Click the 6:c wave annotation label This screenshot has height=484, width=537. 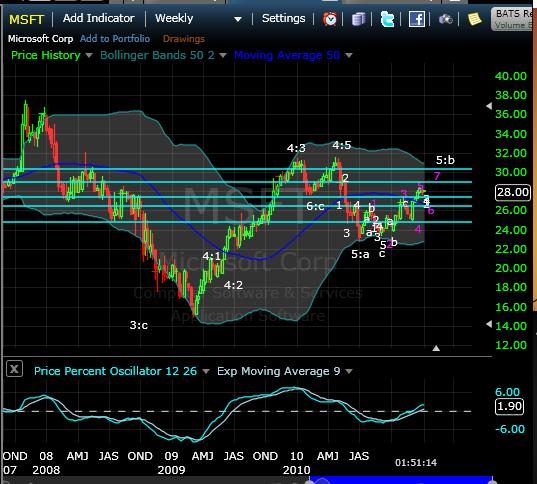pos(315,206)
